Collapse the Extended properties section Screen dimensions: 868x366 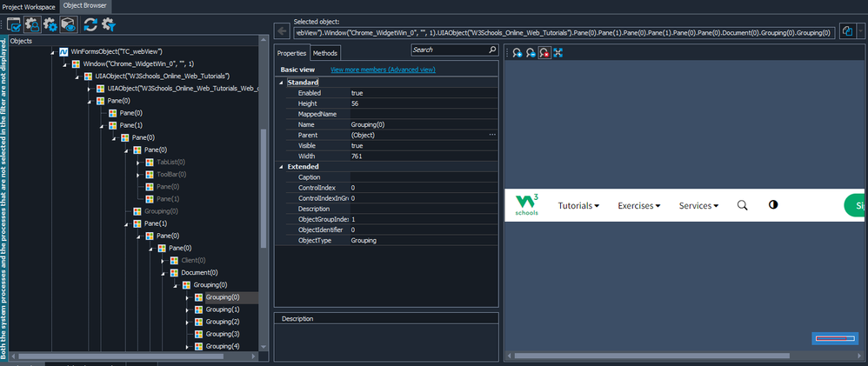pyautogui.click(x=280, y=167)
